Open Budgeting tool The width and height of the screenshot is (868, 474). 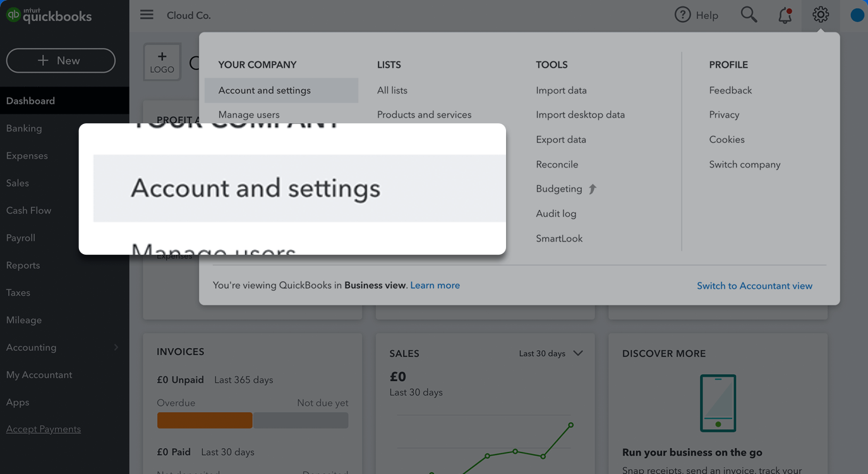click(559, 189)
